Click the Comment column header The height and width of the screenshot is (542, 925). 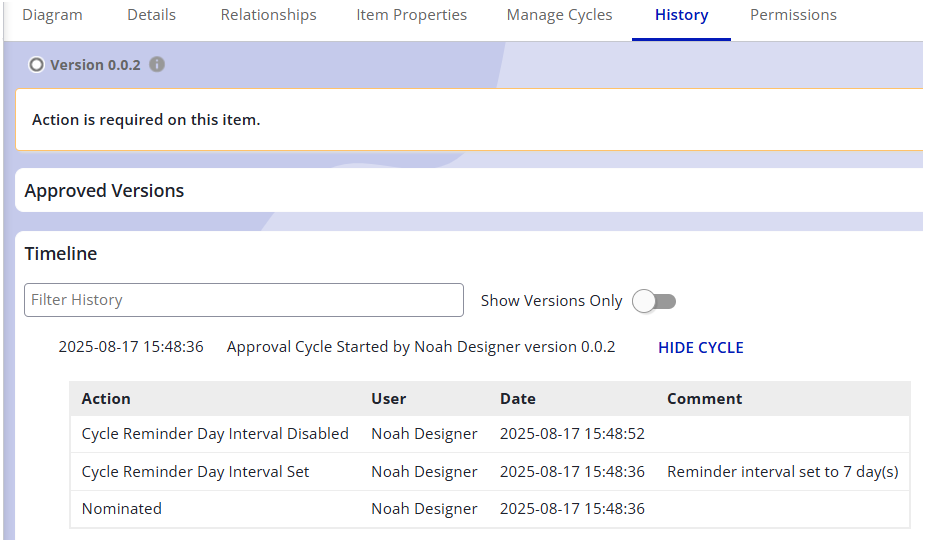[x=704, y=399]
